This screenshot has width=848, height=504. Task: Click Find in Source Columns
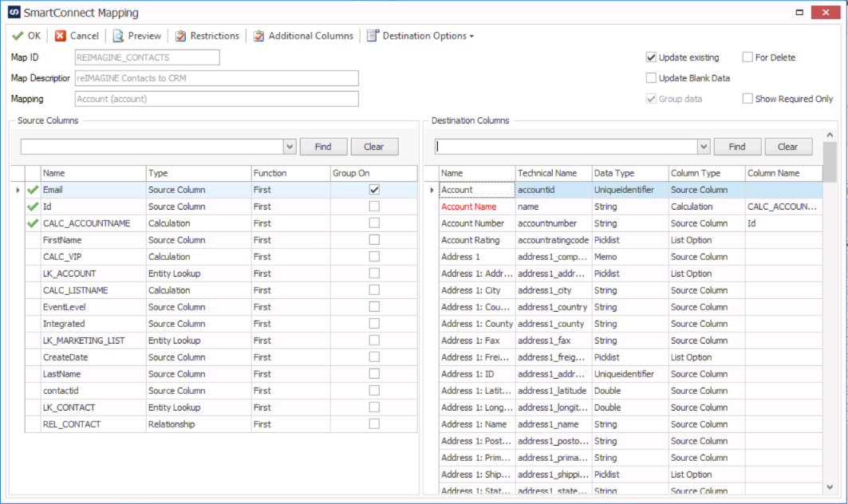pyautogui.click(x=323, y=147)
